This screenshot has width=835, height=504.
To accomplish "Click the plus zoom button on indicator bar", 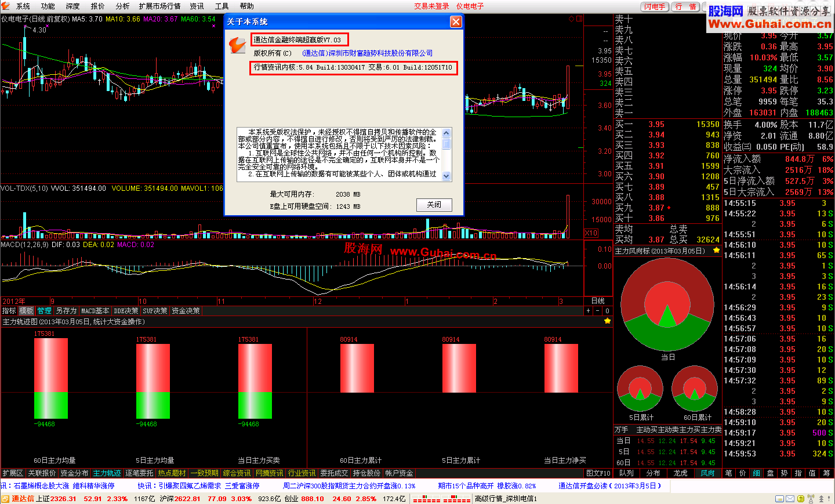I will tap(589, 311).
